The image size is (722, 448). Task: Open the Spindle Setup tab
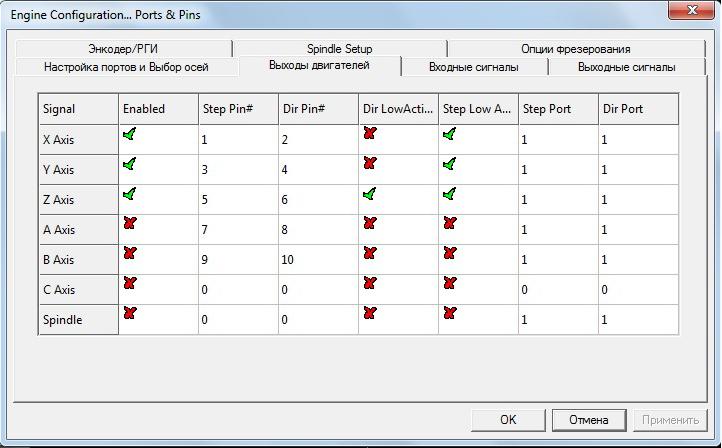click(x=339, y=48)
